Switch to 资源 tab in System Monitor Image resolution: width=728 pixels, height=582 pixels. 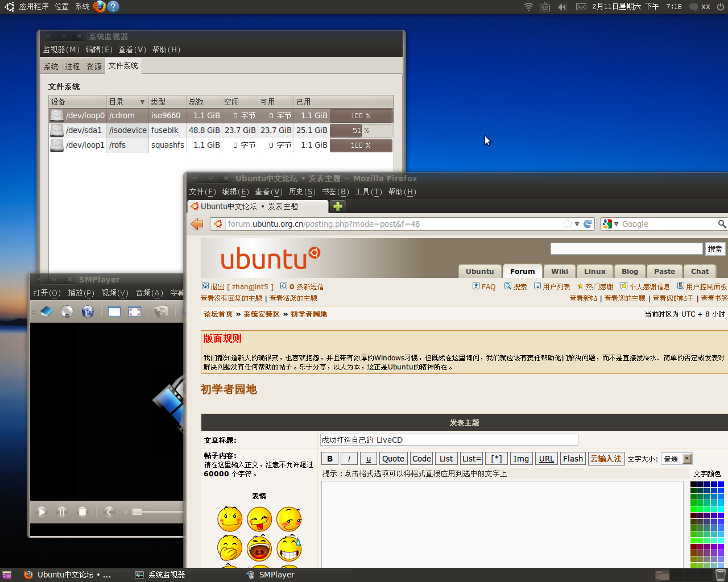pos(94,66)
